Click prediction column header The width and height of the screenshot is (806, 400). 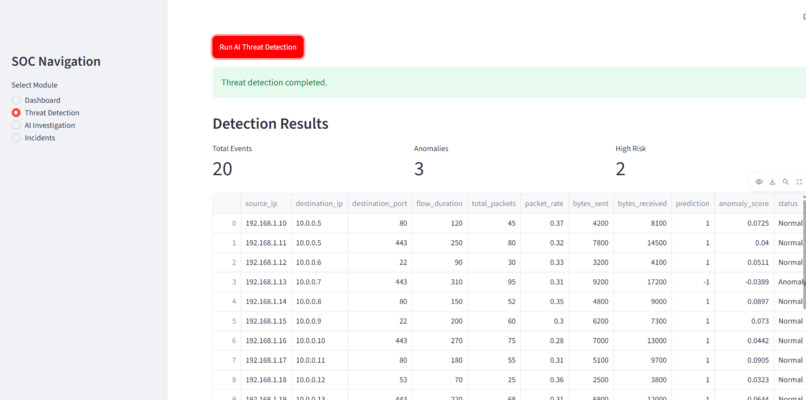click(x=692, y=204)
